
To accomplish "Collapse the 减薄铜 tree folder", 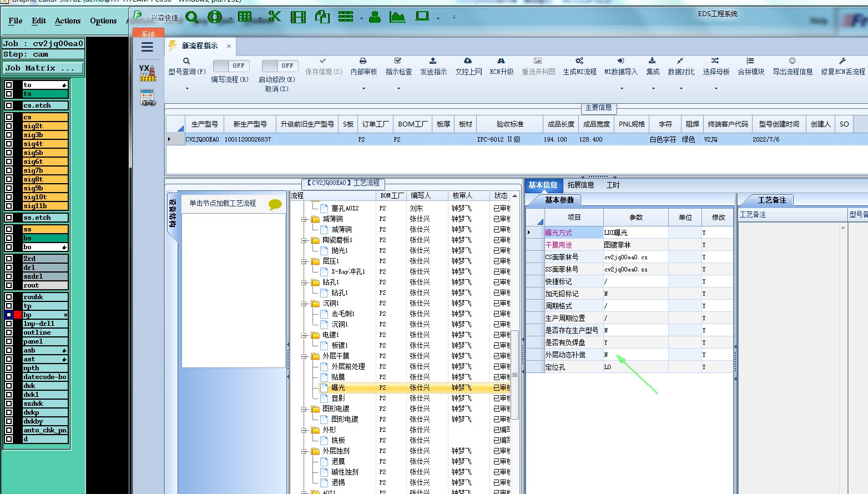I will [x=304, y=219].
